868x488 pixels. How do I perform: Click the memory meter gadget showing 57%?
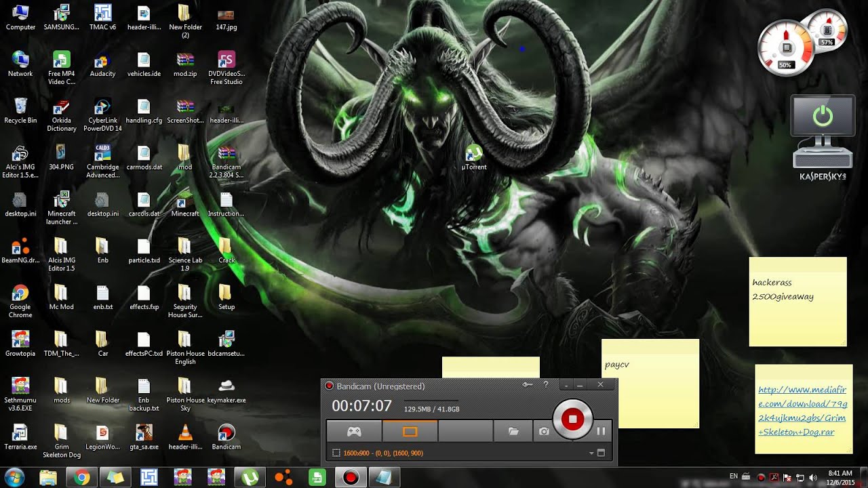827,30
